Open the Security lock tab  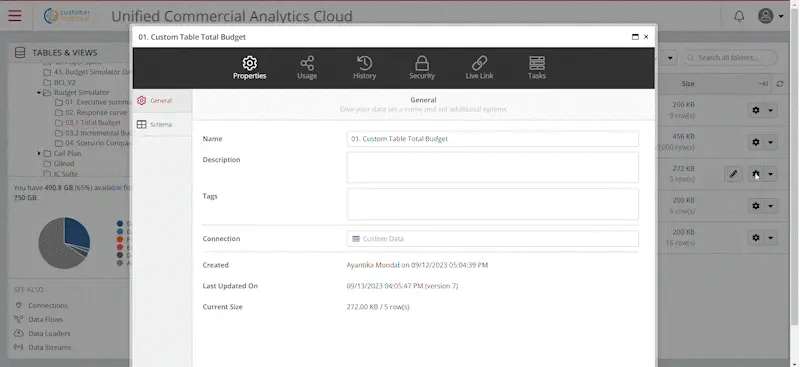click(x=421, y=68)
